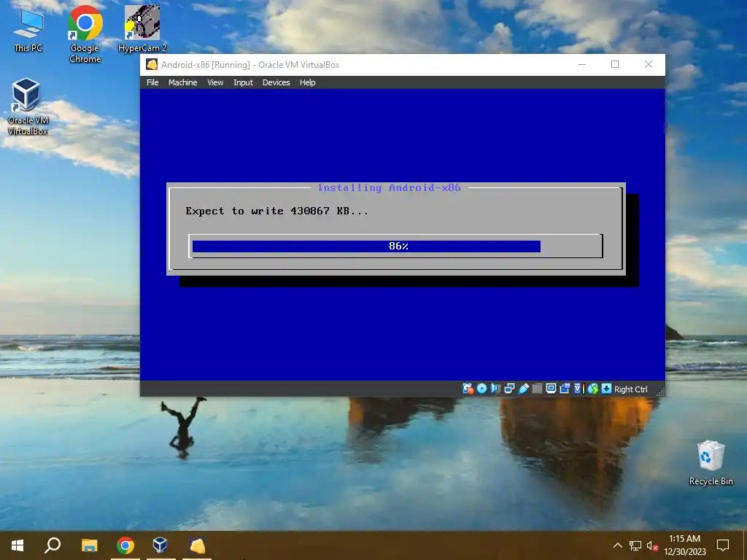Maximize the Android-x86 VirtualBox window

[615, 64]
